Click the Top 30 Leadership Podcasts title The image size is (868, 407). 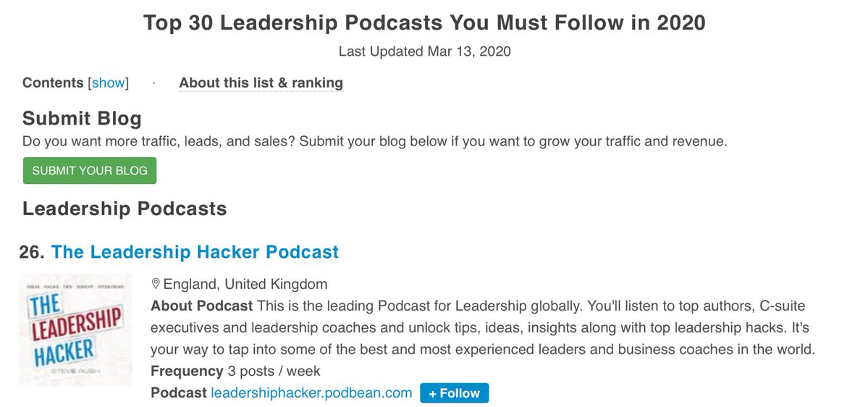424,22
